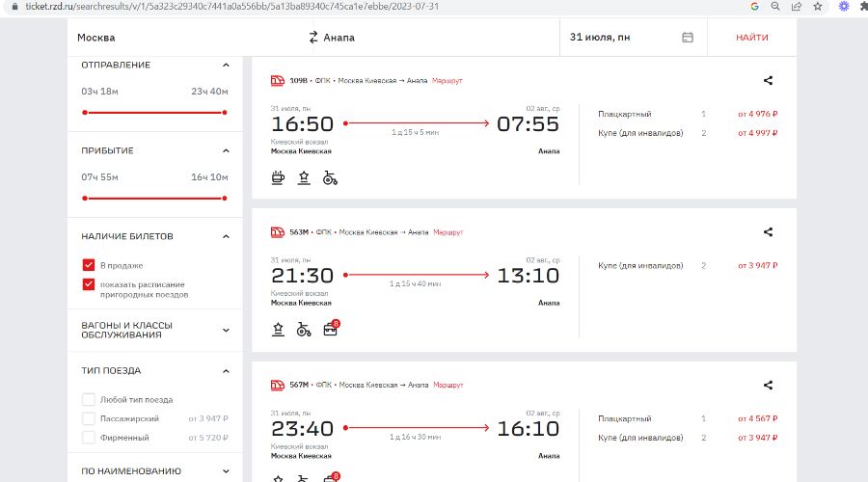Collapse the 'Отправление' filter section
This screenshot has width=868, height=482.
226,66
